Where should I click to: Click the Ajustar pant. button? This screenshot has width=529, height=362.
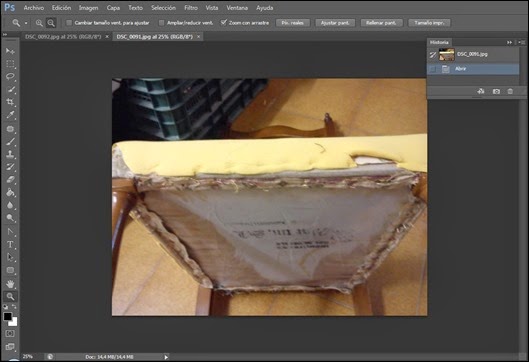(x=335, y=23)
